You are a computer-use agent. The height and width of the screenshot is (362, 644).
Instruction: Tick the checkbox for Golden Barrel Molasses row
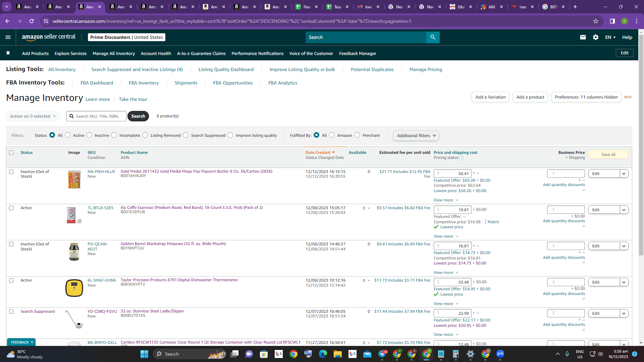click(11, 244)
